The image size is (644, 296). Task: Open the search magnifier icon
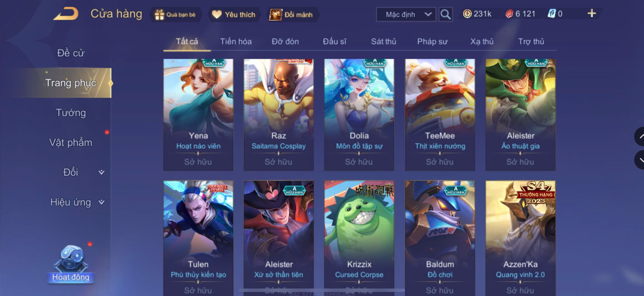(445, 15)
